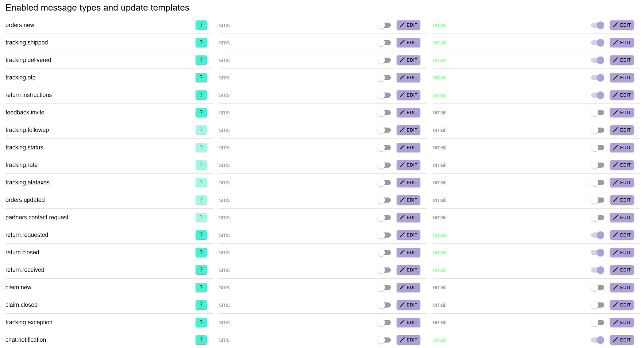Open the claim.new help icon
The image size is (644, 348).
pos(201,288)
